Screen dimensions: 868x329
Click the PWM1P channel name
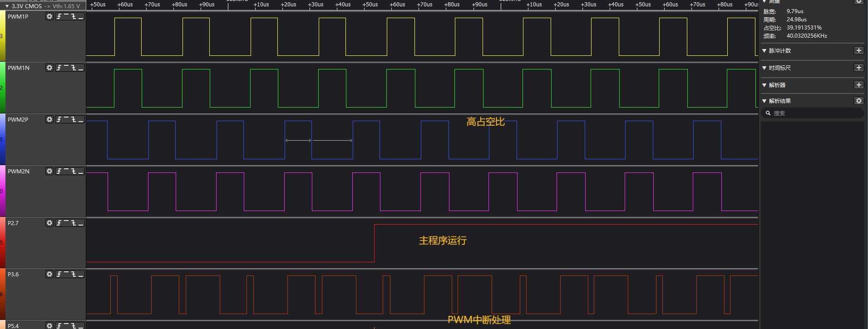[x=18, y=16]
